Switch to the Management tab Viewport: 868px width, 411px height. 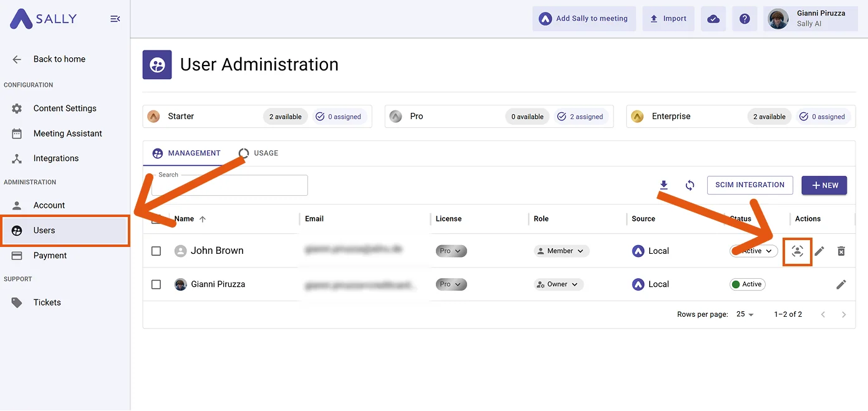point(186,153)
